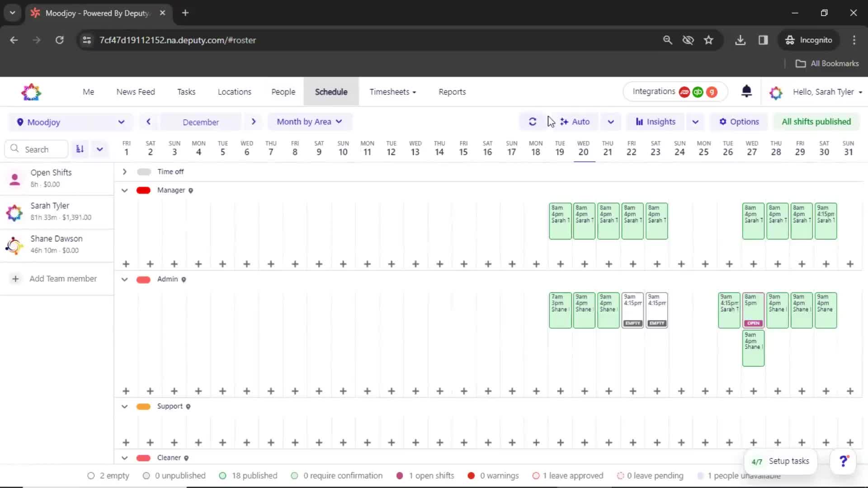Viewport: 868px width, 488px height.
Task: Select the Schedule menu tab
Action: point(331,92)
